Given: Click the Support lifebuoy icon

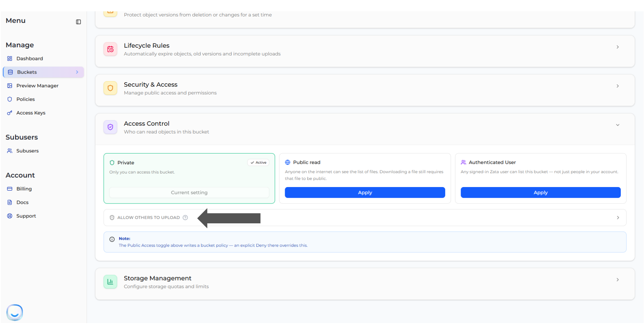Looking at the screenshot, I should [10, 216].
